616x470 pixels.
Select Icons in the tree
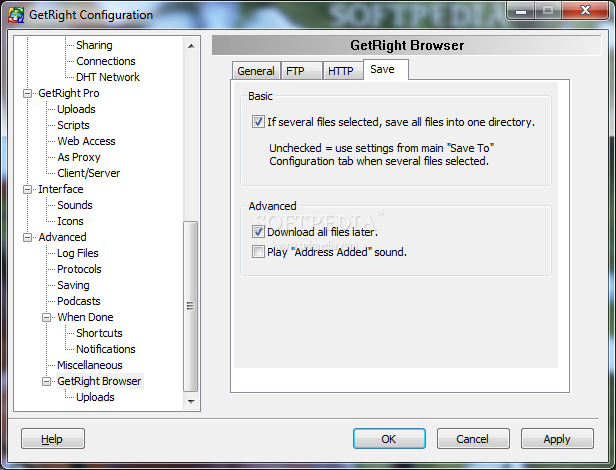coord(70,221)
